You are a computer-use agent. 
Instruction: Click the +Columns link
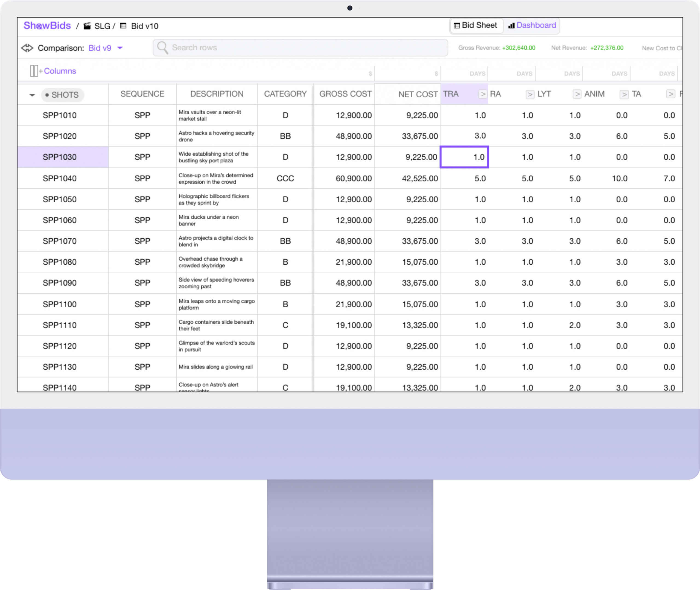pos(60,71)
